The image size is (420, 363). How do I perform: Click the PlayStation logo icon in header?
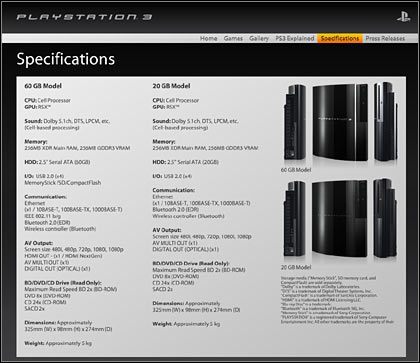pos(403,17)
